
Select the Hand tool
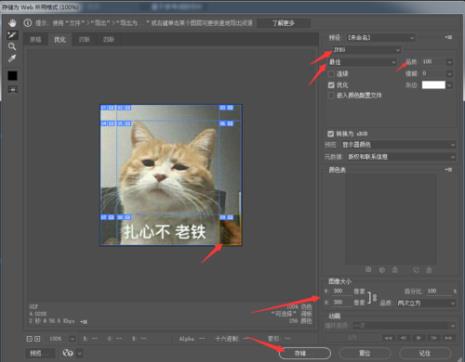click(12, 23)
